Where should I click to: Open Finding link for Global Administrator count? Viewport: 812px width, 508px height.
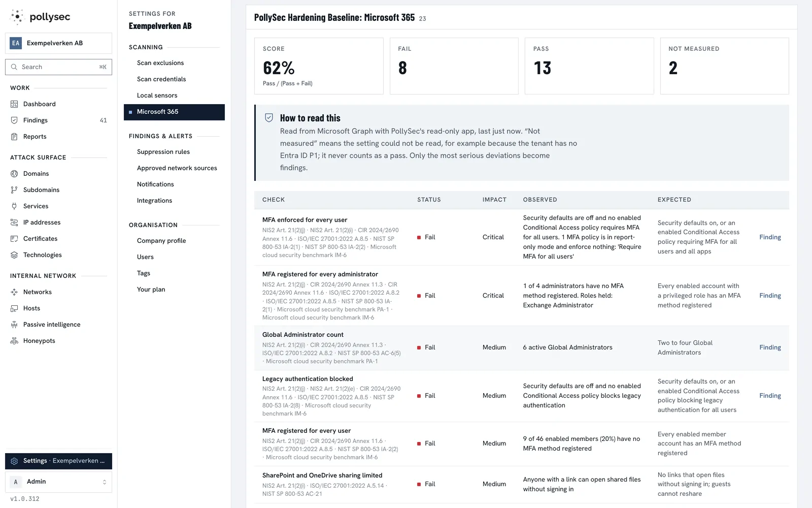click(770, 347)
